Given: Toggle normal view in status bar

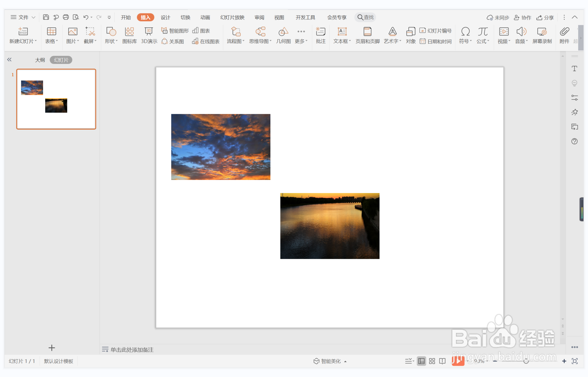Looking at the screenshot, I should pos(421,361).
